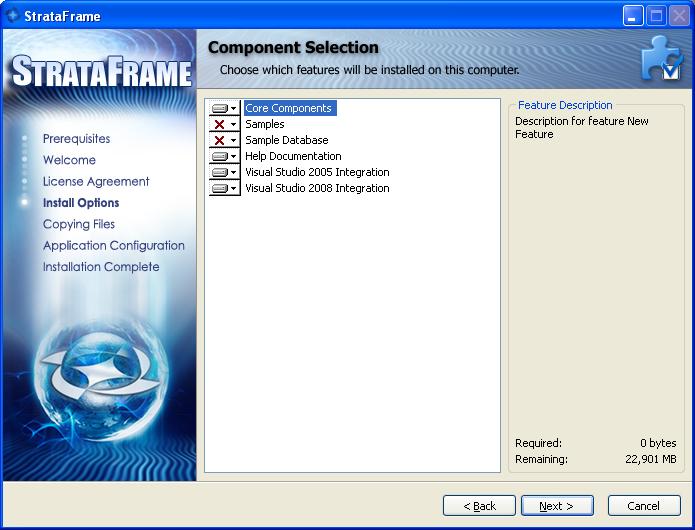Select the Samples feature label
Image resolution: width=695 pixels, height=530 pixels.
265,124
